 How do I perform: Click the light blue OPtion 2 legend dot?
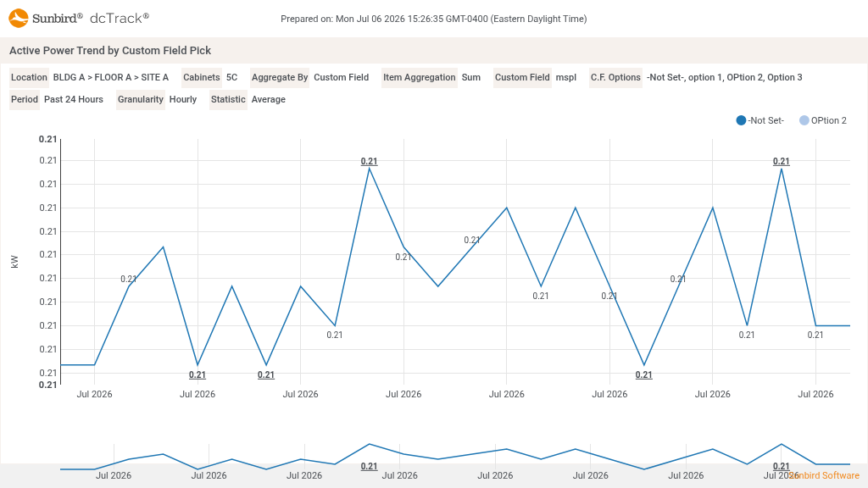[x=804, y=120]
